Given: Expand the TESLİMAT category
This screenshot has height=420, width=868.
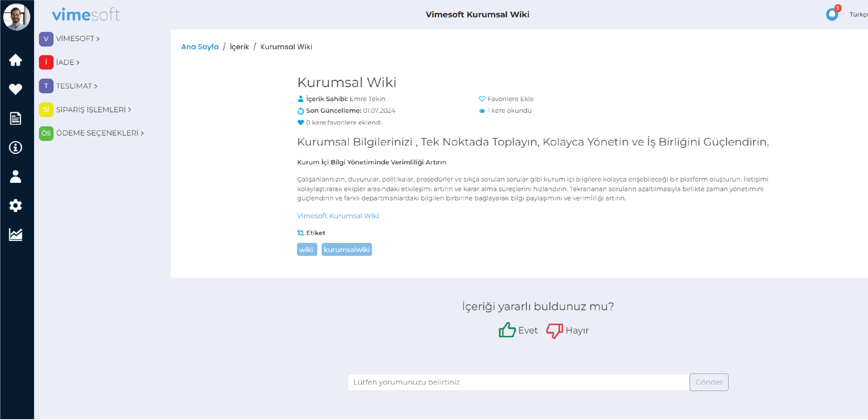Looking at the screenshot, I should coord(77,86).
